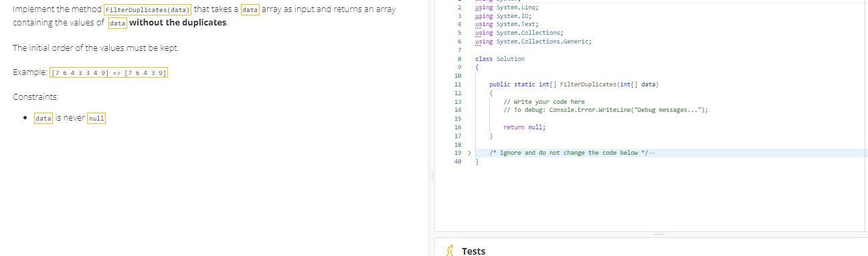Click the empty editor line 15
This screenshot has height=256, width=868.
[x=669, y=119]
